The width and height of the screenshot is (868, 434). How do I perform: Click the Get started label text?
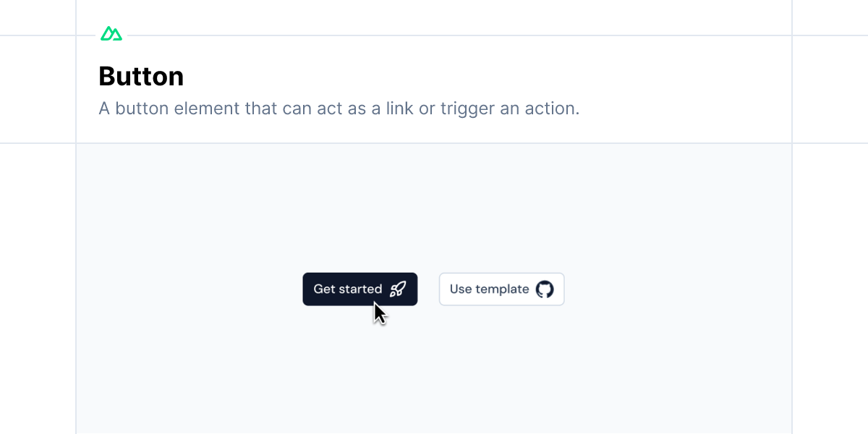coord(348,289)
